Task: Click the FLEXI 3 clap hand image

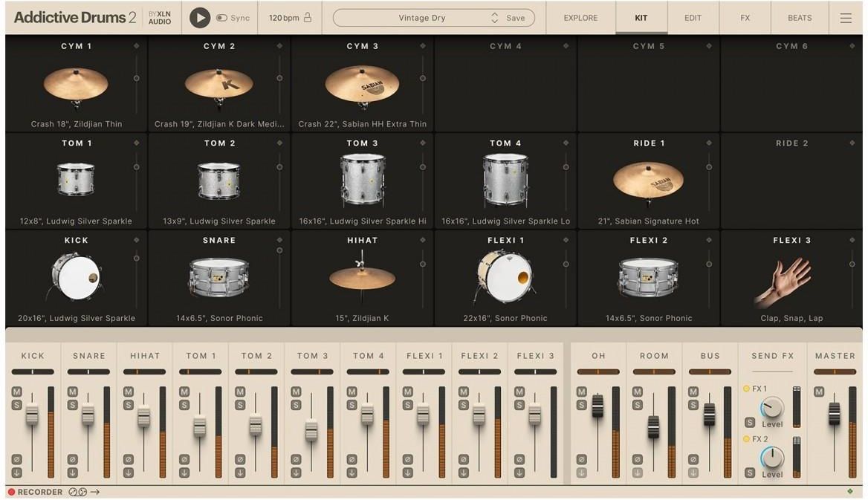Action: point(783,282)
